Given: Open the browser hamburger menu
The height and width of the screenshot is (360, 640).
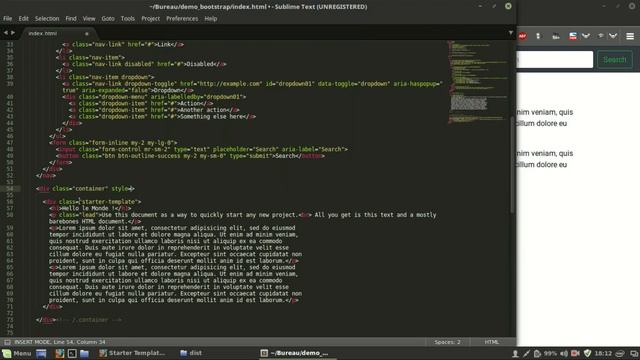Looking at the screenshot, I should (630, 36).
